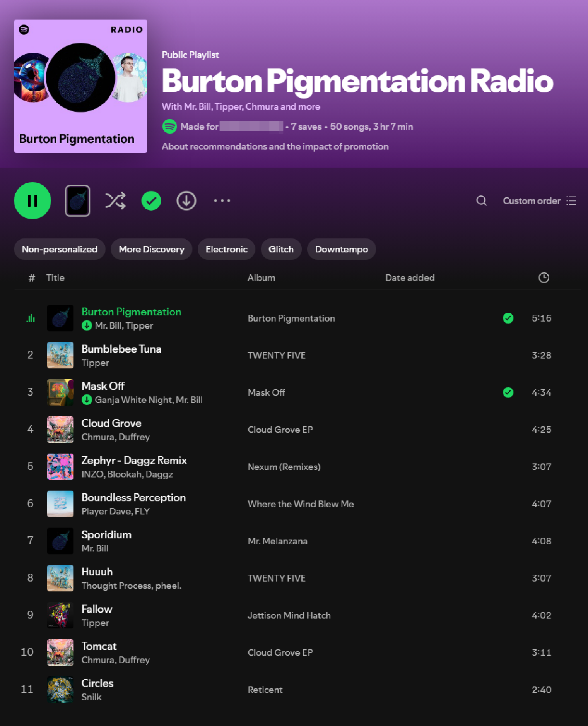588x726 pixels.
Task: Open the Cloud Grove EP album beside Tomcat
Action: coord(280,652)
